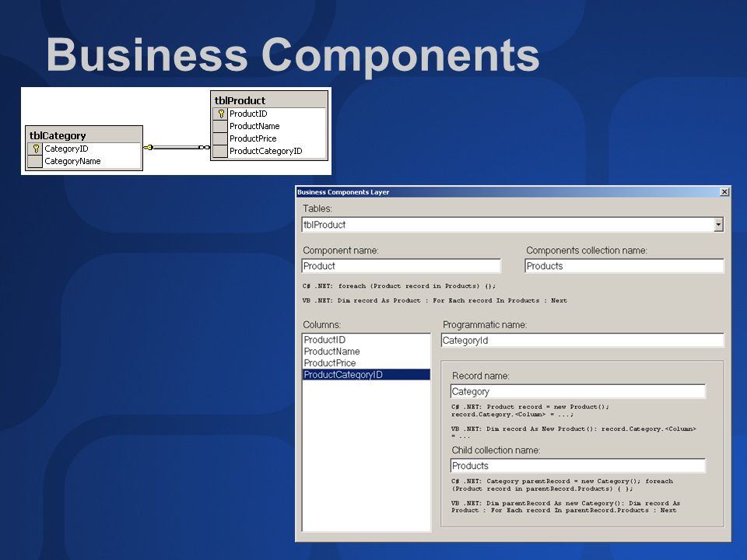Select the tblCategory table header in diagram
This screenshot has width=747, height=560.
(84, 135)
